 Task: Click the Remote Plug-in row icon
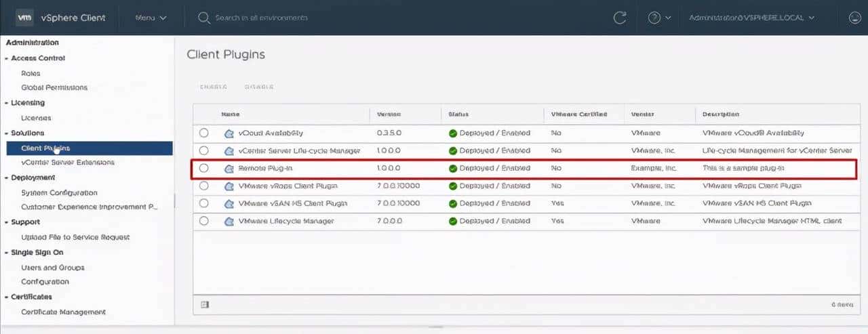click(229, 168)
